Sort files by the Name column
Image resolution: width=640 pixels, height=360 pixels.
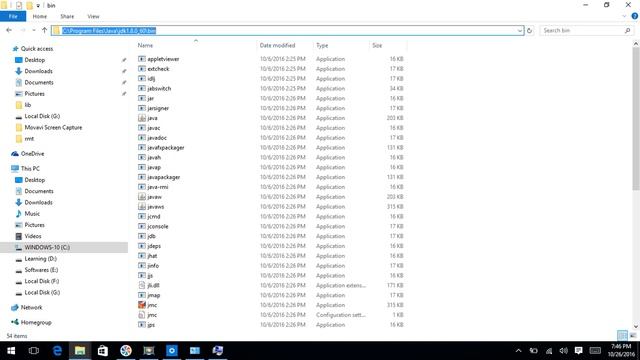145,45
